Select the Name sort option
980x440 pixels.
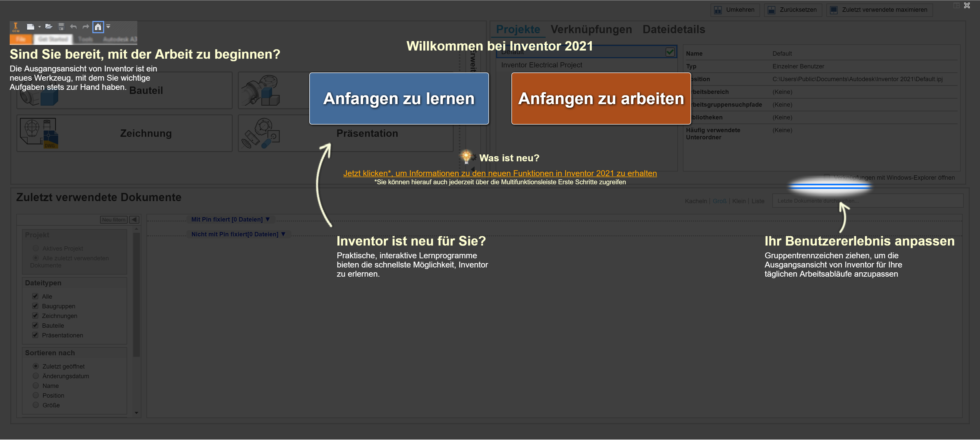click(x=36, y=386)
